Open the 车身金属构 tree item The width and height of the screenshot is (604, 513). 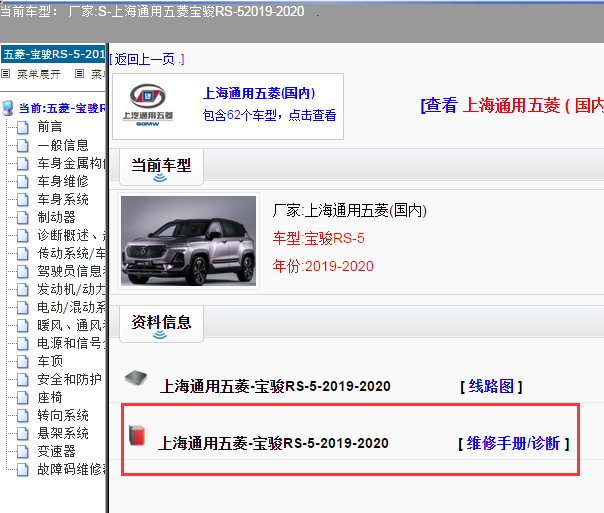[71, 163]
